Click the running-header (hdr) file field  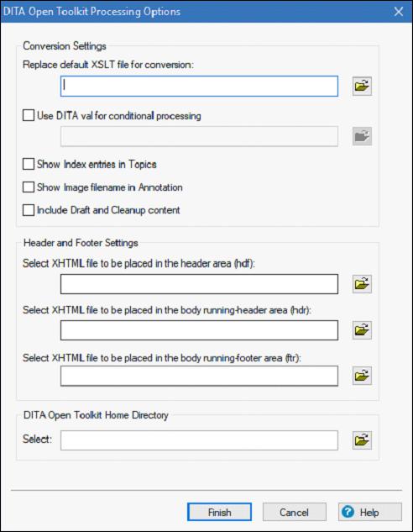pos(199,330)
